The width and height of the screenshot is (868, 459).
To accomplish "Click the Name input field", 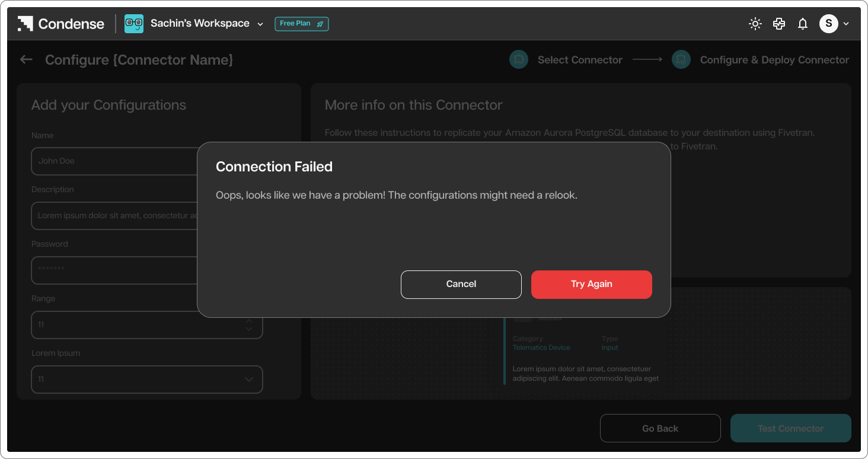I will click(115, 161).
